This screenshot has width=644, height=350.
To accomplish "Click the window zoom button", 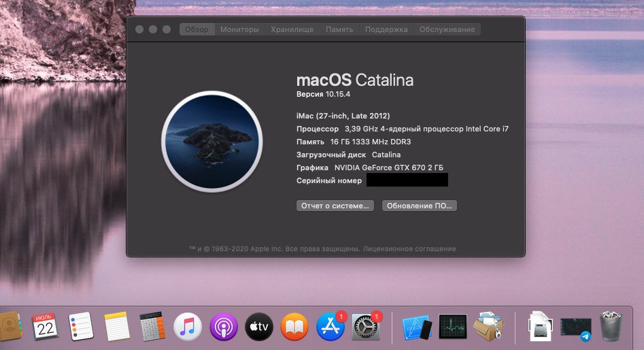I will (x=167, y=29).
